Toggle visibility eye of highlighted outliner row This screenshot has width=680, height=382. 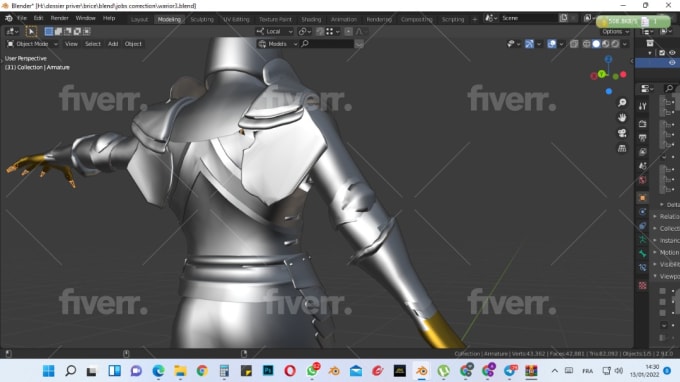click(672, 62)
